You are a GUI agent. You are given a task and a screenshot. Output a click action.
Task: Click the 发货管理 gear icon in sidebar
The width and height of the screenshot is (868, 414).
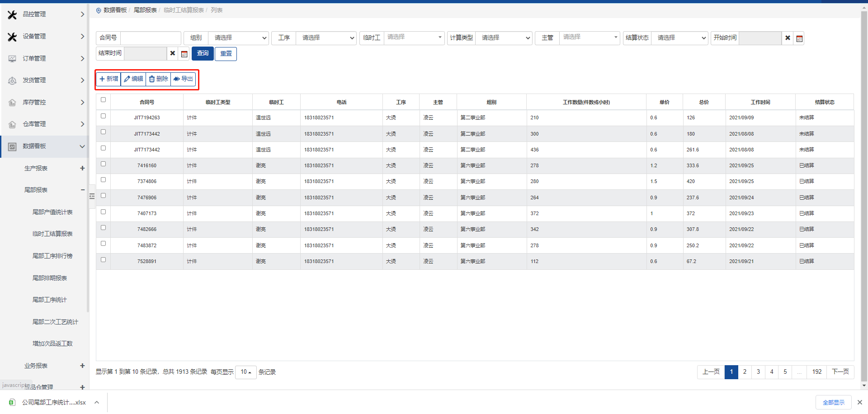point(12,80)
